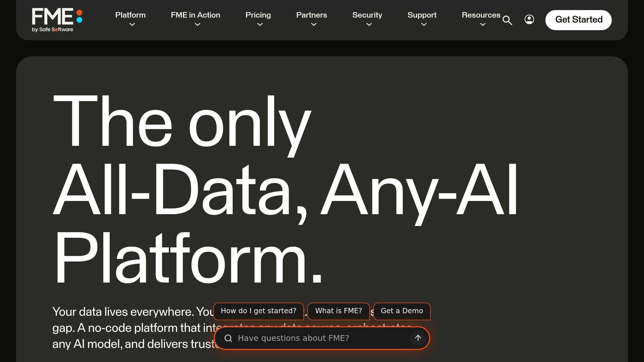Expand the chevron under Pricing
This screenshot has width=644, height=362.
(260, 25)
